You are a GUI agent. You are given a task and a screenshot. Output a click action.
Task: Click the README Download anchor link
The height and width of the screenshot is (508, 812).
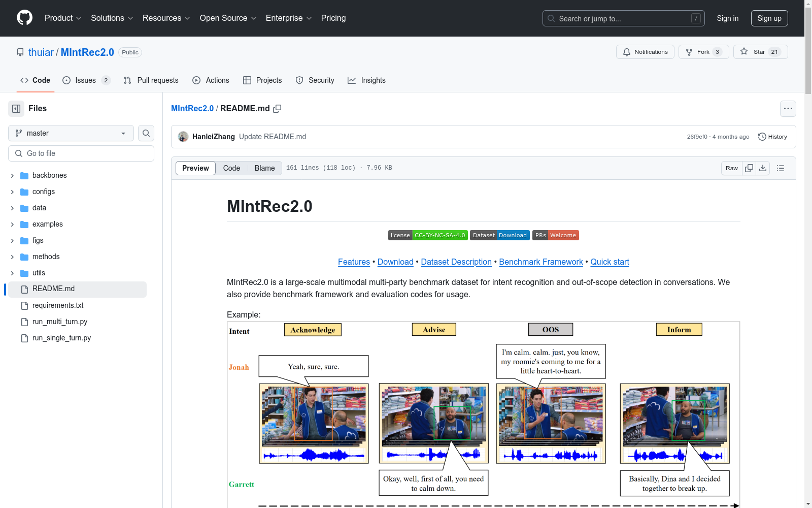point(395,262)
